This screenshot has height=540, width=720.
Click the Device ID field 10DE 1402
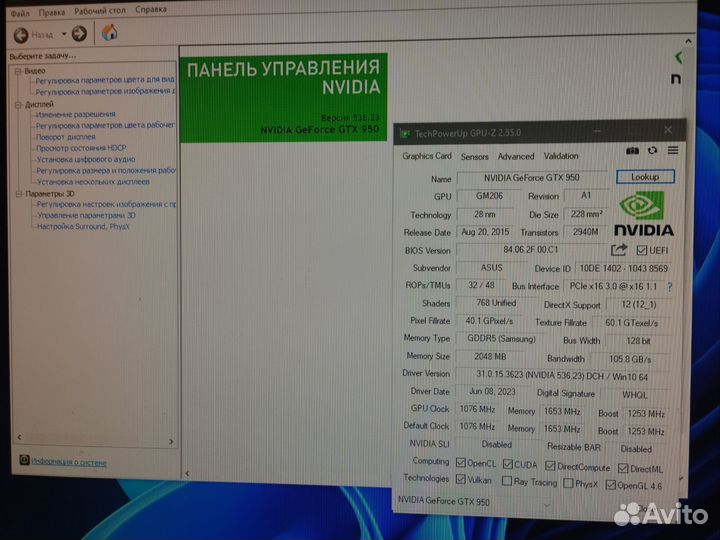click(624, 269)
